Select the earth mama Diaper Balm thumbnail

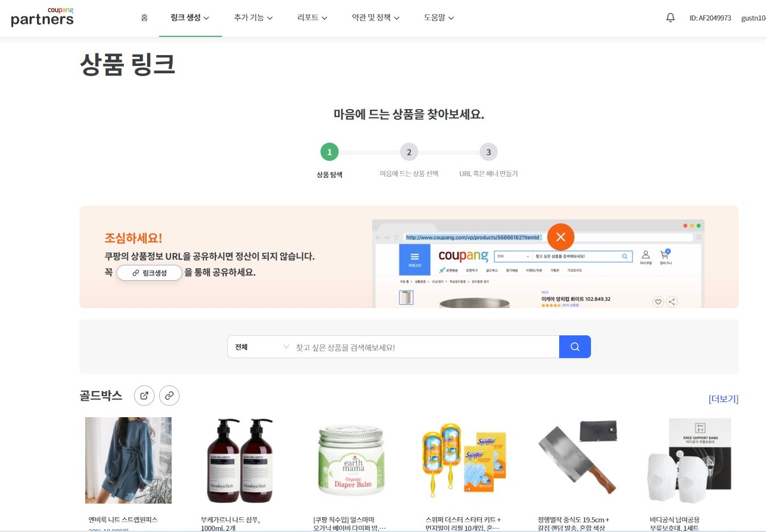point(352,460)
